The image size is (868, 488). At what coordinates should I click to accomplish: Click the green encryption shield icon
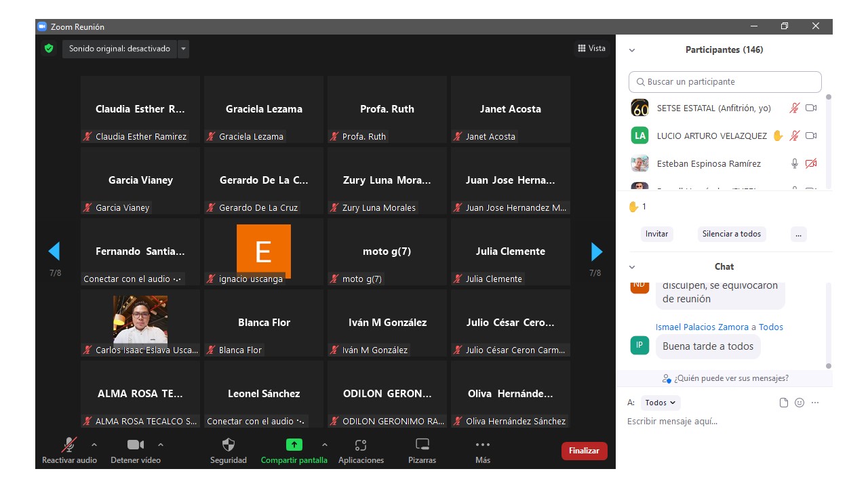point(48,49)
